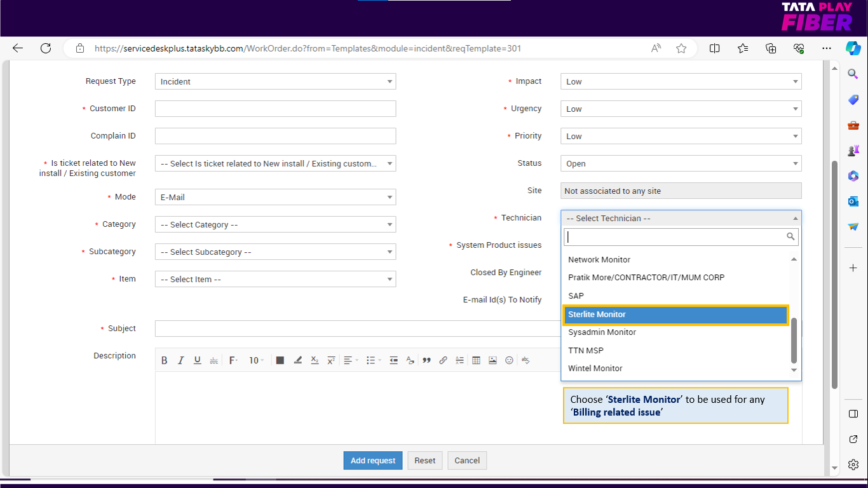Apply subscript formatting
Screen dimensions: 868x488
(x=314, y=360)
